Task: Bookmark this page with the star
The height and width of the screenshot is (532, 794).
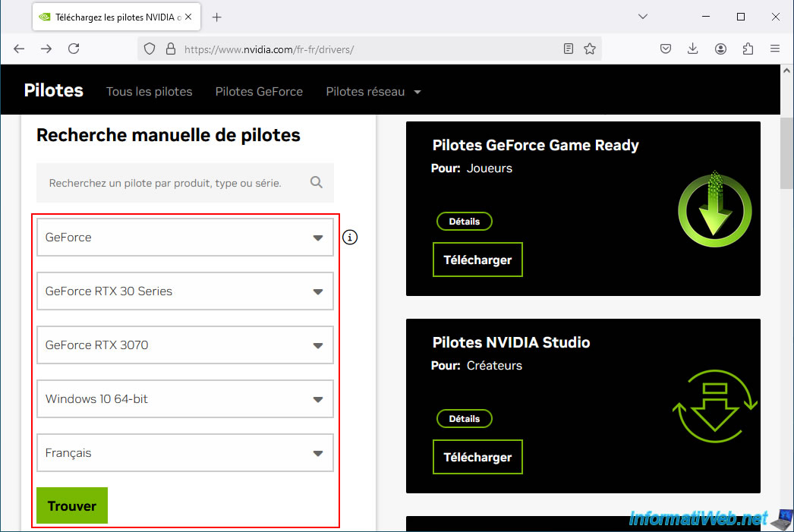Action: 589,49
